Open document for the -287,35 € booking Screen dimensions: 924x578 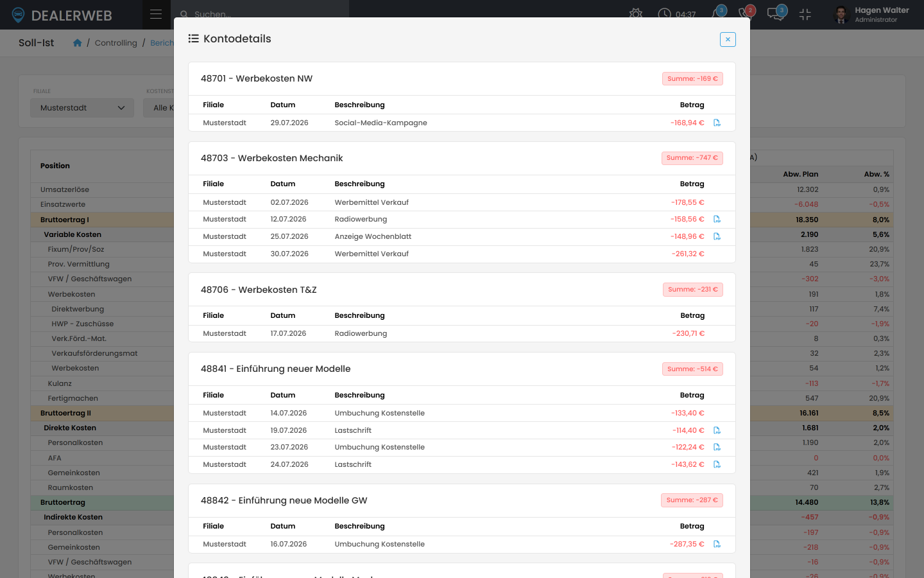click(717, 544)
